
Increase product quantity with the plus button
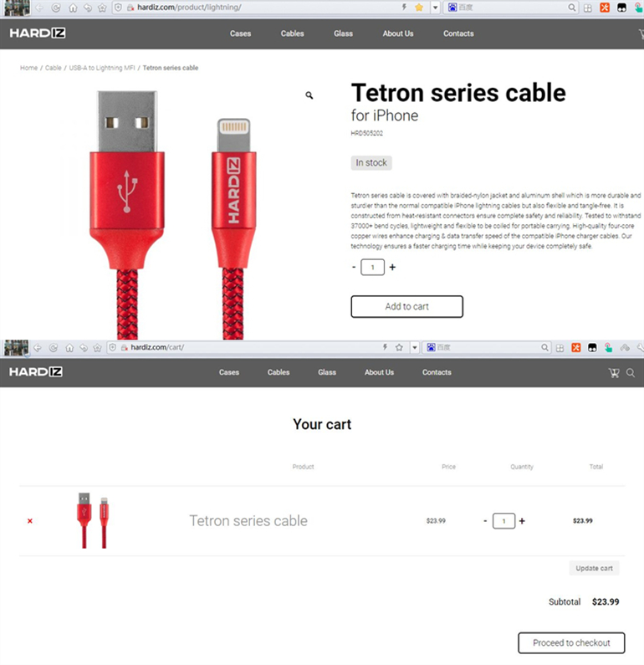tap(392, 267)
